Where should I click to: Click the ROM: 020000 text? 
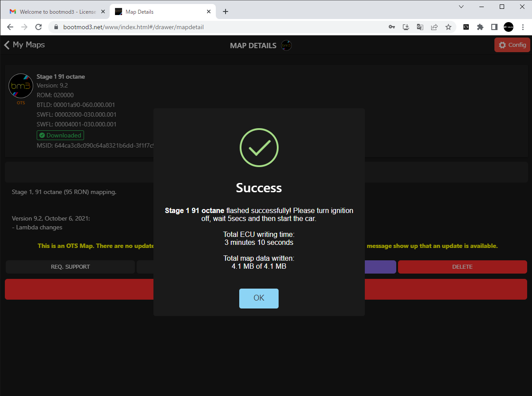point(55,95)
